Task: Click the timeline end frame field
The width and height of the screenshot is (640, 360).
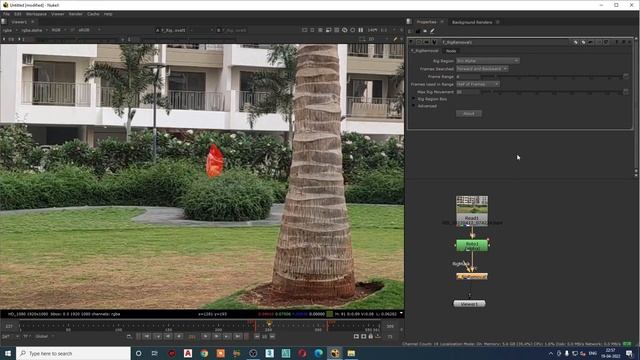Action: coord(390,326)
